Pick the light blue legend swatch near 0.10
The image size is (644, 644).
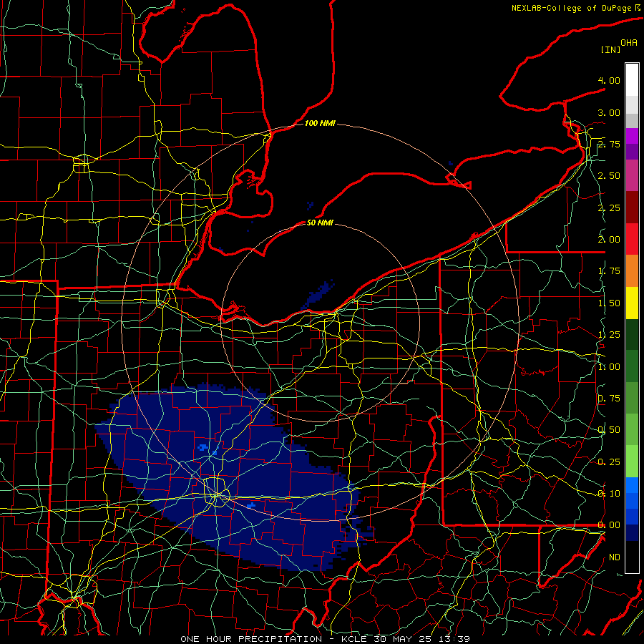[632, 485]
